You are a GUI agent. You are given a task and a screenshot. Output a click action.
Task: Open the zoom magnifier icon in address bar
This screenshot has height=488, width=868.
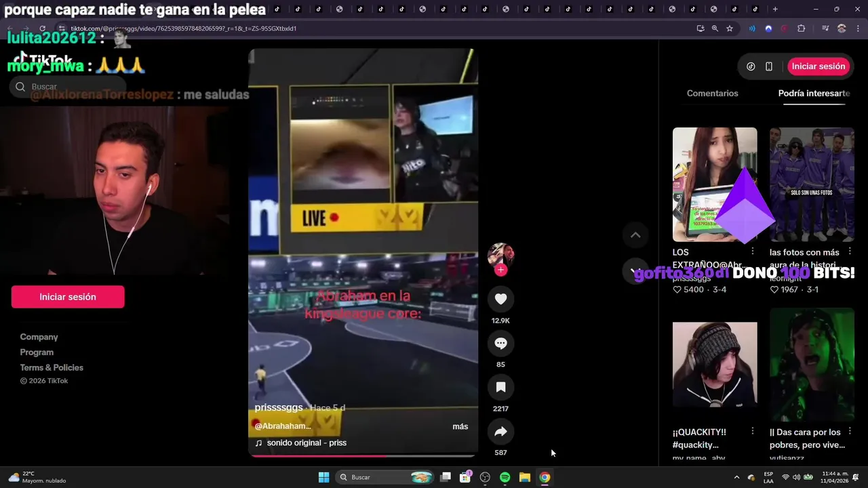click(715, 28)
